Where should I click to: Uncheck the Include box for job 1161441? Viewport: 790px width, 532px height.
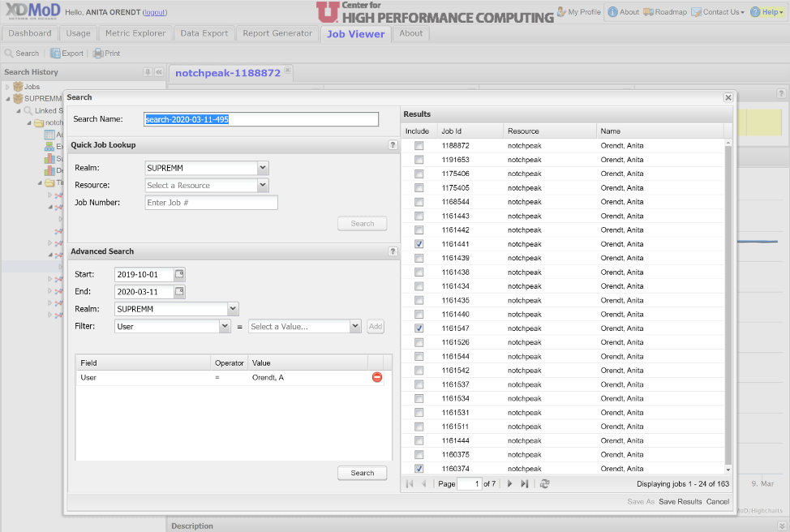coord(419,244)
